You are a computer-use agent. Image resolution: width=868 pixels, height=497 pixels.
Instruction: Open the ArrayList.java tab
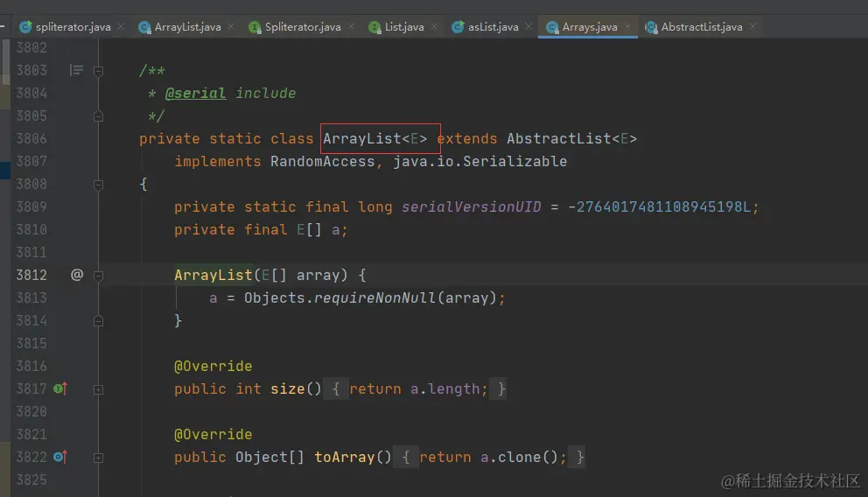click(187, 26)
